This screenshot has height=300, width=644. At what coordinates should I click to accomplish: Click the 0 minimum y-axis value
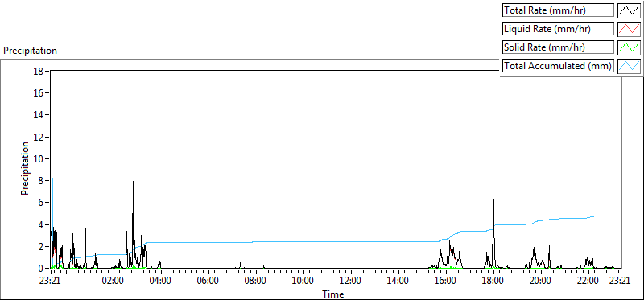point(42,269)
